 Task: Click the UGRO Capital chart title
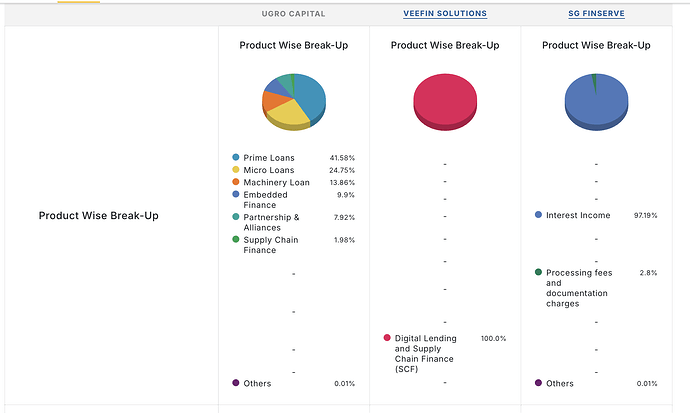click(x=294, y=45)
